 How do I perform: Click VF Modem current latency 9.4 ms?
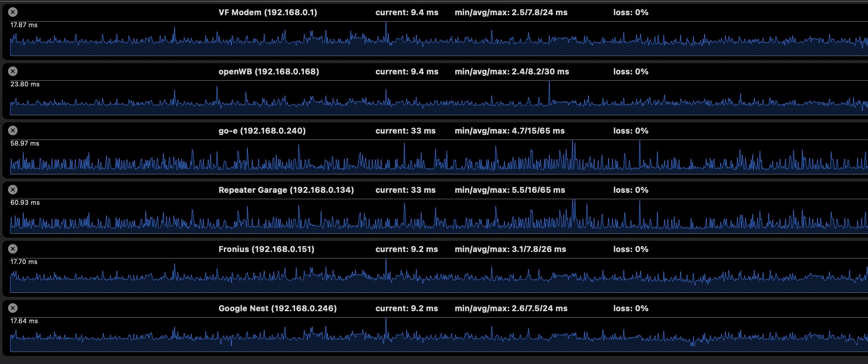click(407, 12)
